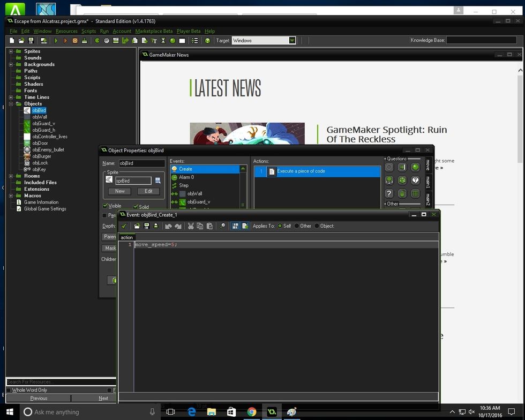Create a new background image resource
The image size is (525, 420).
click(116, 41)
